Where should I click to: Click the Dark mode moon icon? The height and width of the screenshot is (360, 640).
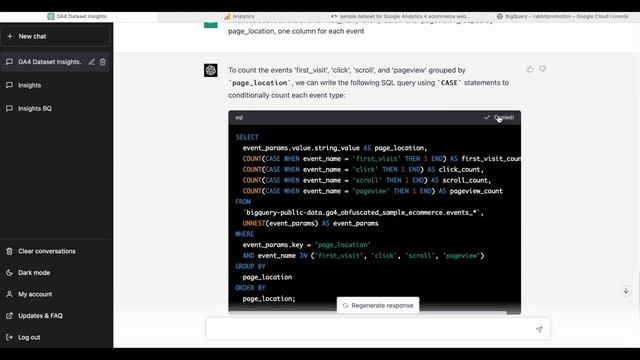pos(9,273)
